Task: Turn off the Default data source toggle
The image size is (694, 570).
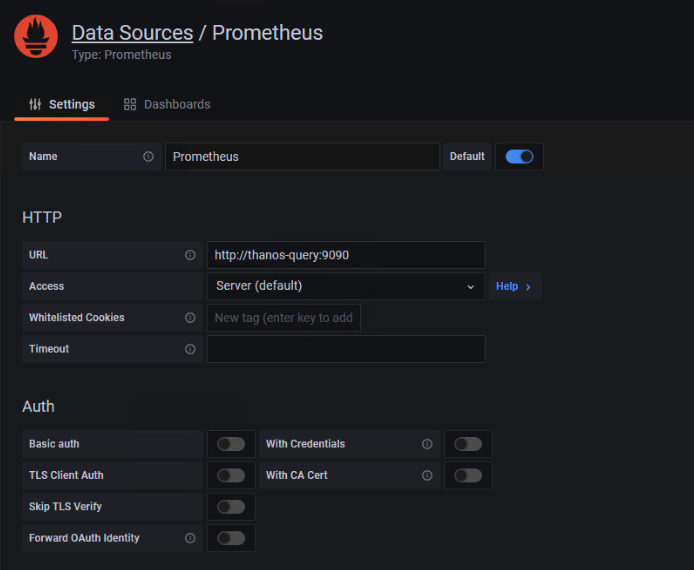Action: point(519,157)
